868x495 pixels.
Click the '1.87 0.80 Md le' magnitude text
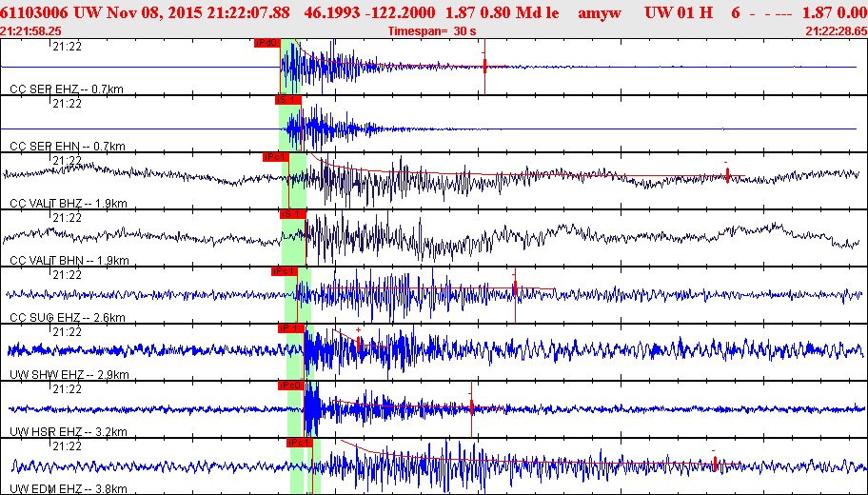[x=503, y=12]
